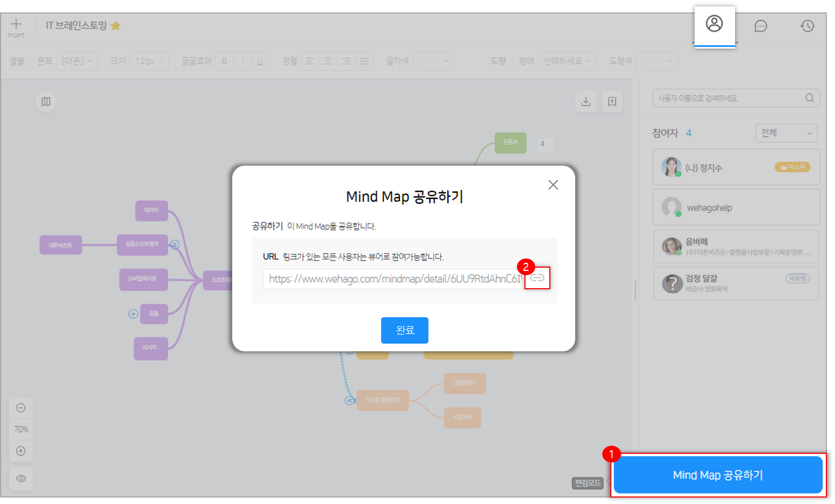Open the font color picker
The height and width of the screenshot is (504, 835).
[x=433, y=61]
